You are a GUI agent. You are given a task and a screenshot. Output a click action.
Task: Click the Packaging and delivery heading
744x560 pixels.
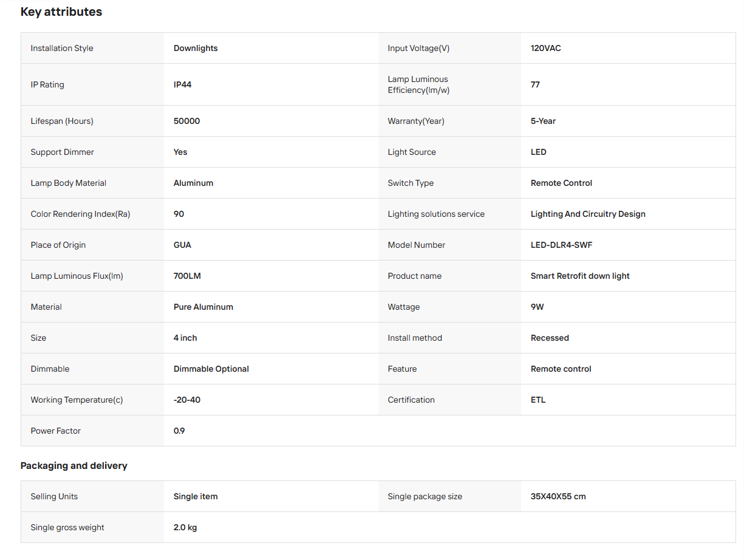[74, 466]
